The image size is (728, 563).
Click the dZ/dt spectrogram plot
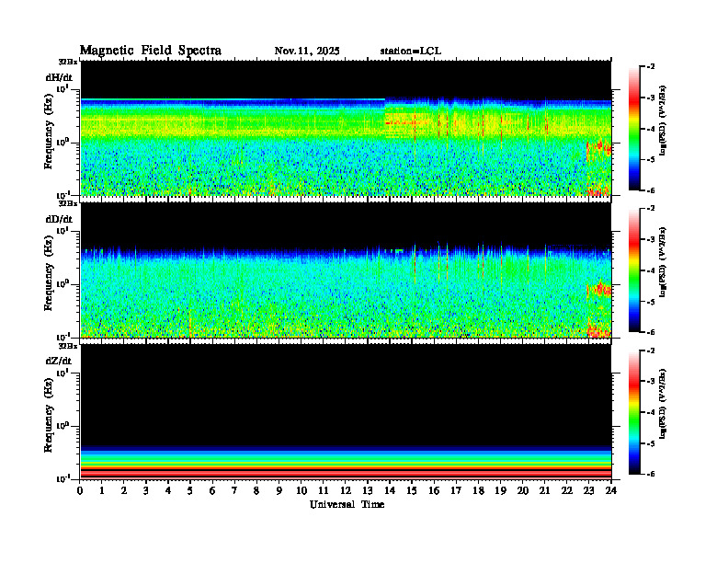[x=346, y=412]
